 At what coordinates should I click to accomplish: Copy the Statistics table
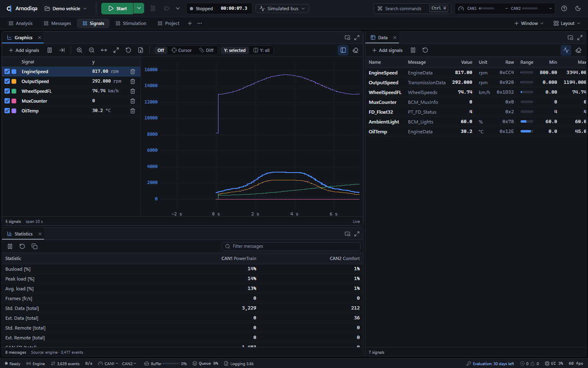click(x=34, y=247)
